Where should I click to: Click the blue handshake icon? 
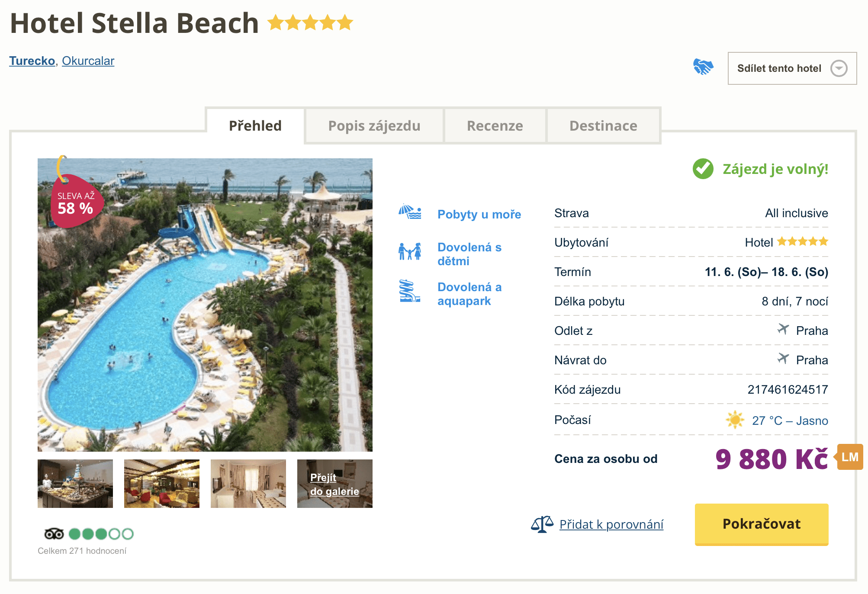(703, 67)
